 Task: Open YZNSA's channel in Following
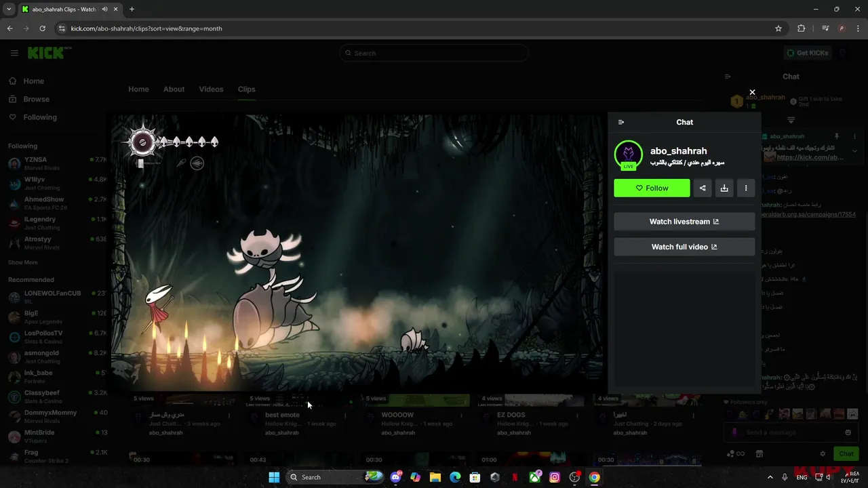tap(57, 163)
